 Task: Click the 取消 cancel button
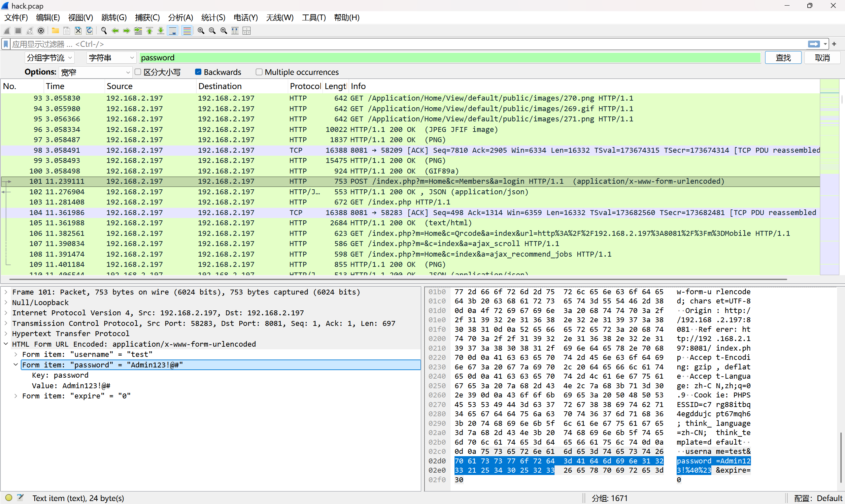pos(822,58)
